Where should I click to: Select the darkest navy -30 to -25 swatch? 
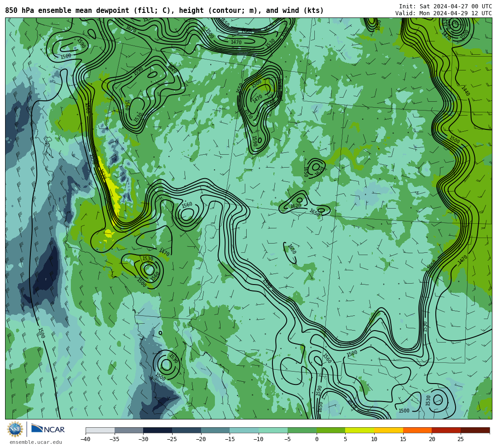(157, 430)
